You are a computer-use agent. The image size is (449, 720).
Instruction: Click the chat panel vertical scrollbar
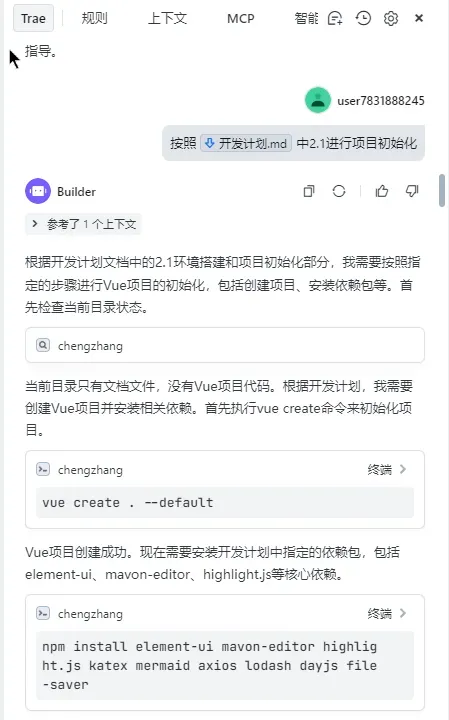442,190
